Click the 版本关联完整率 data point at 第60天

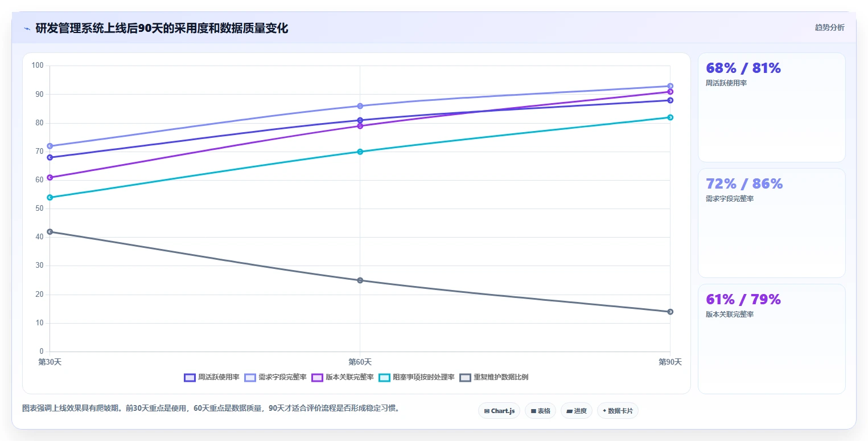tap(360, 126)
